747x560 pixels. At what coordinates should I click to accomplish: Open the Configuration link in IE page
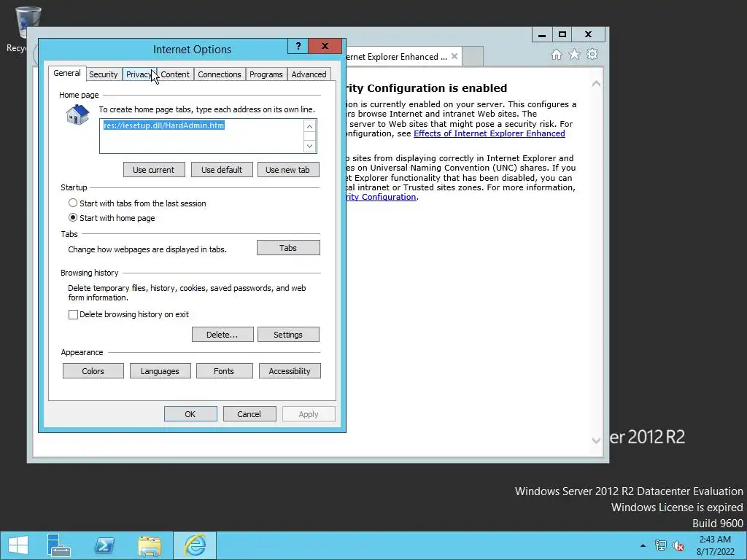[x=382, y=197]
